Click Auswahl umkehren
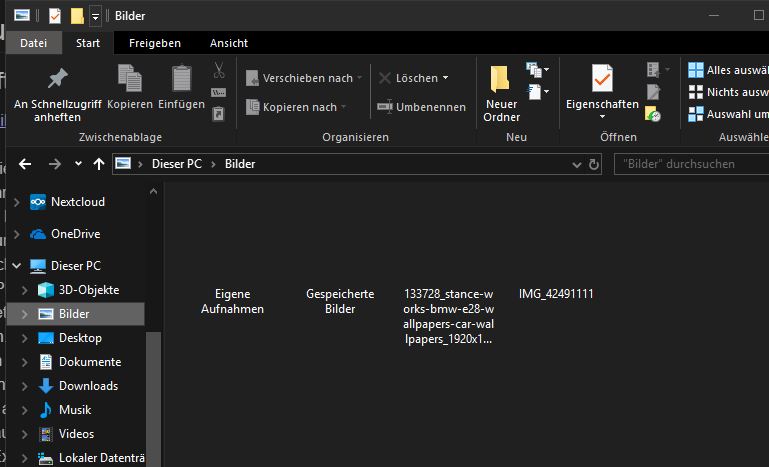Image resolution: width=769 pixels, height=467 pixels. [728, 114]
